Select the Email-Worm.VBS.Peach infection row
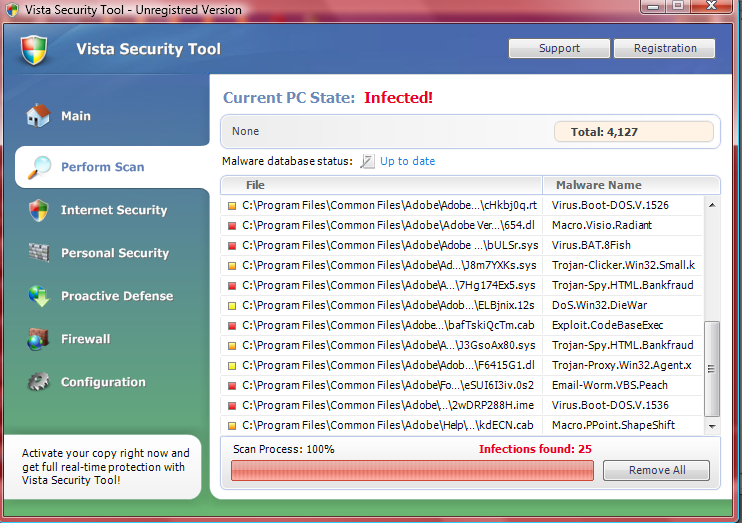 [462, 385]
